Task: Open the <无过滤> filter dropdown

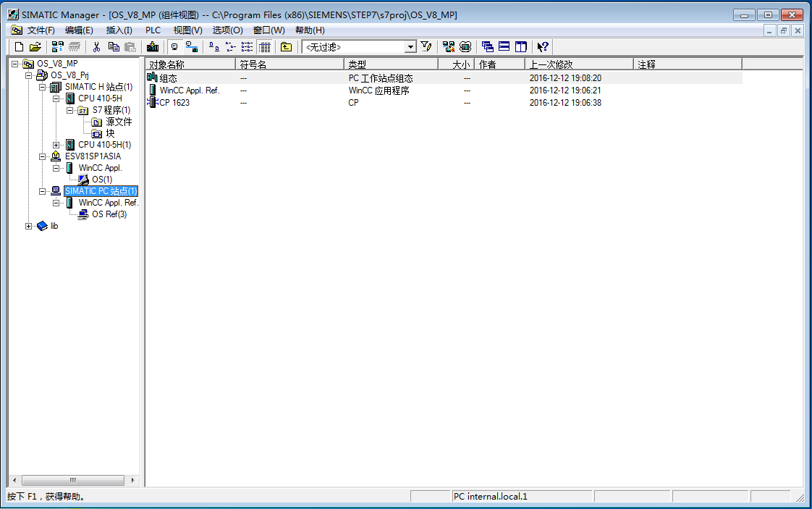Action: pyautogui.click(x=410, y=47)
